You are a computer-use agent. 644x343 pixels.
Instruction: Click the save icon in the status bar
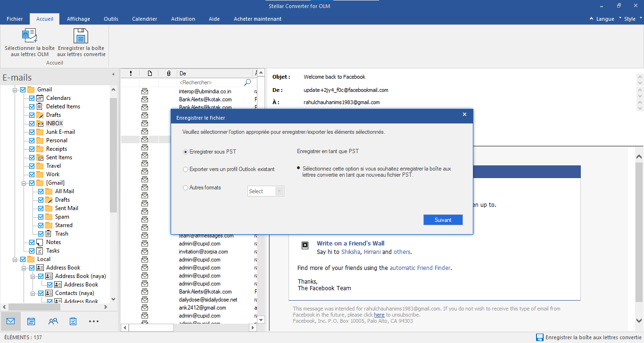539,337
